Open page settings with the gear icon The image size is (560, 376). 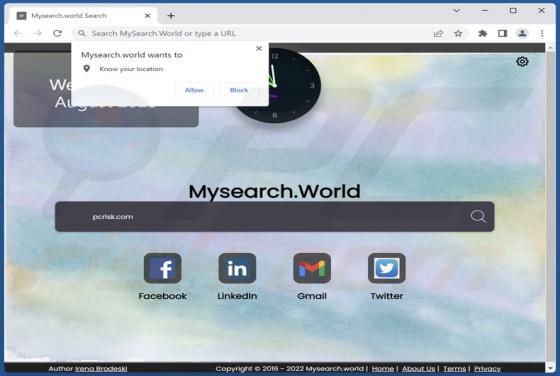pos(522,62)
